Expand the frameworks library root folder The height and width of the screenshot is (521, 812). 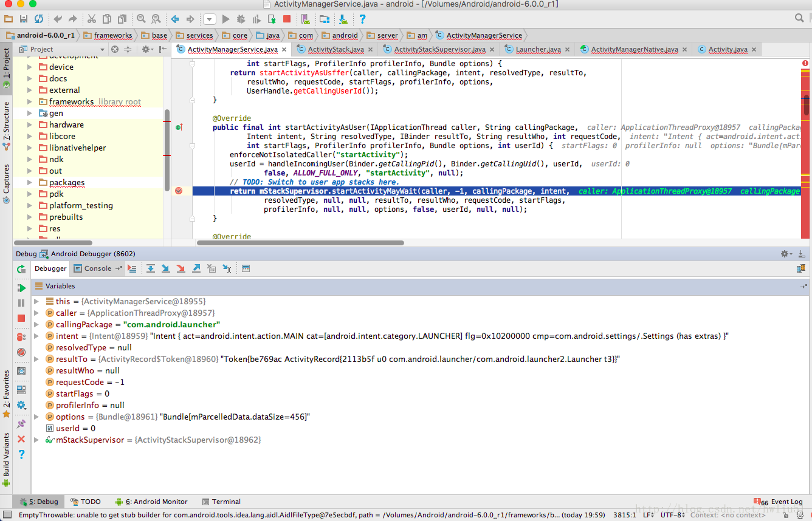[30, 101]
